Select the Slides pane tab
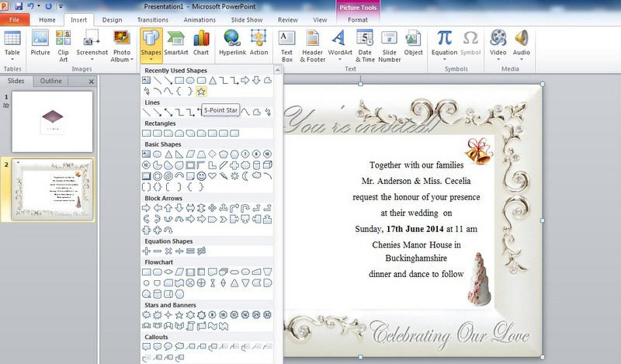 16,81
